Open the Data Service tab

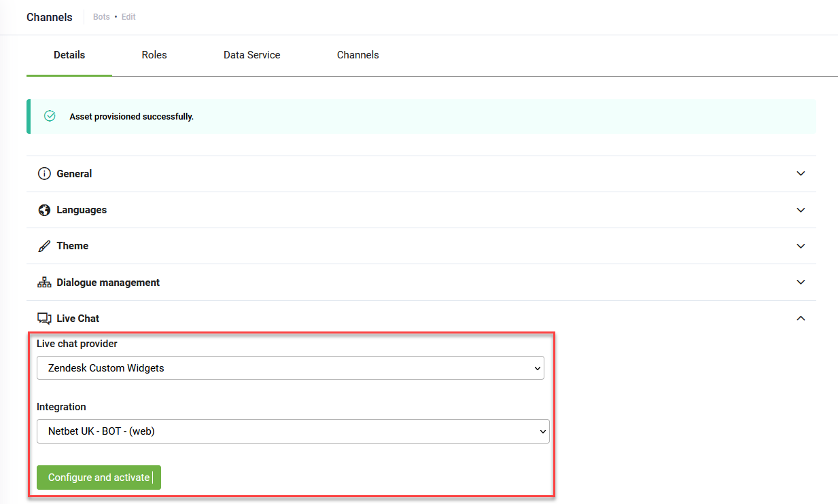tap(252, 55)
